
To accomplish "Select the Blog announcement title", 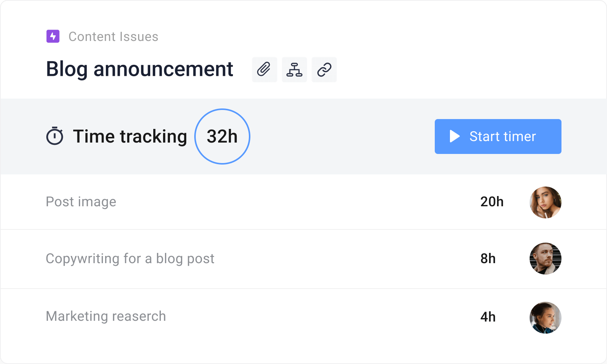I will 139,69.
